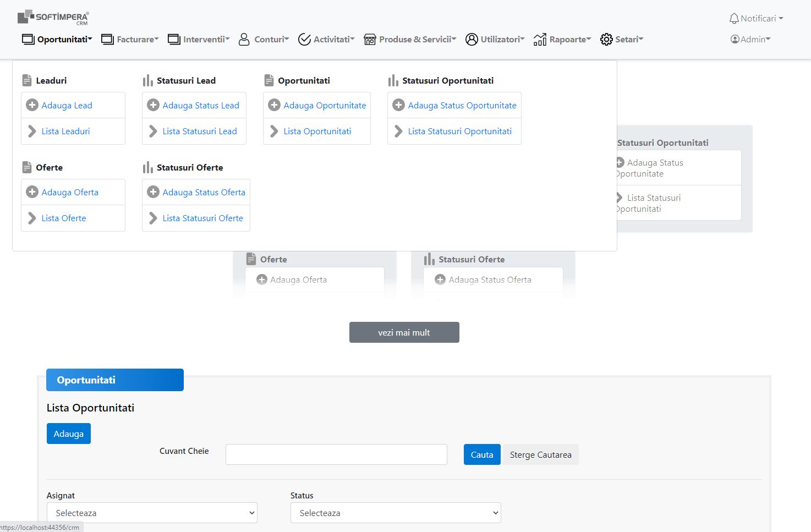Click the Utilizatori user circle icon
Viewport: 811px width, 532px height.
pos(472,39)
